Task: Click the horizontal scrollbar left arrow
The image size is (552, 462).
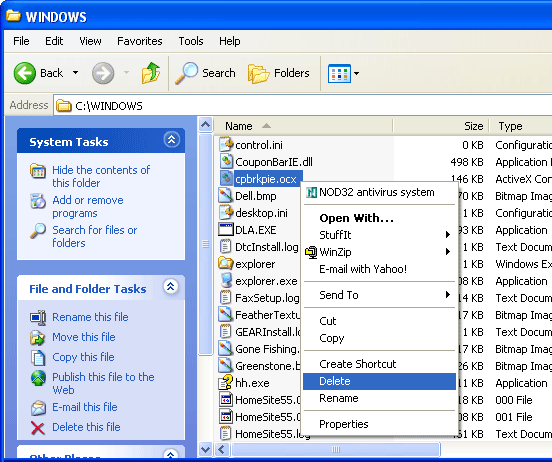Action: 221,449
